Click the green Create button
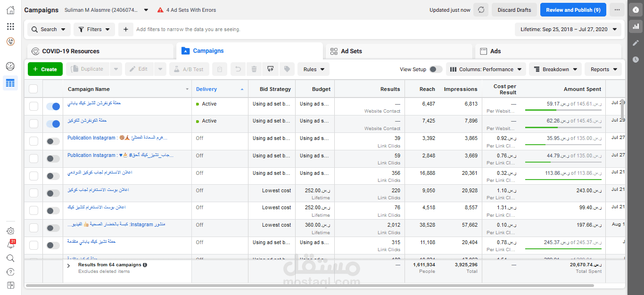644x295 pixels. (45, 69)
